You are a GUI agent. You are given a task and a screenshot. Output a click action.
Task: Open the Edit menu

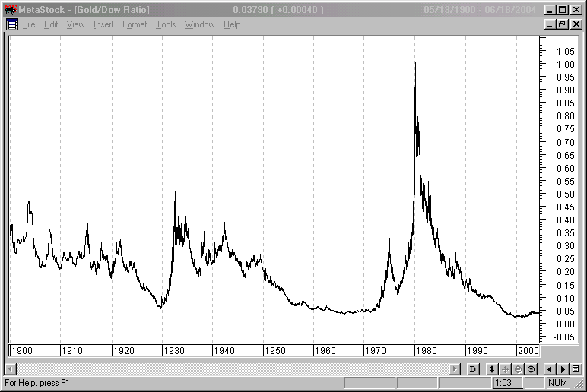point(51,24)
